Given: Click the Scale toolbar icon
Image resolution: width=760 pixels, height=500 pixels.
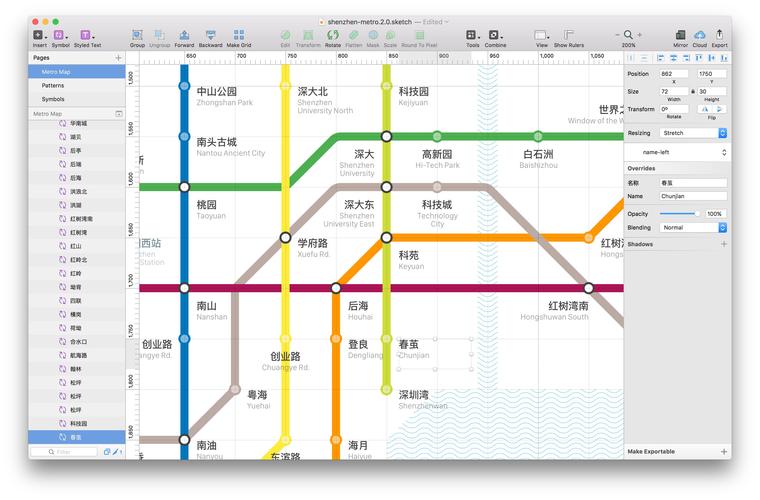Looking at the screenshot, I should [x=390, y=35].
